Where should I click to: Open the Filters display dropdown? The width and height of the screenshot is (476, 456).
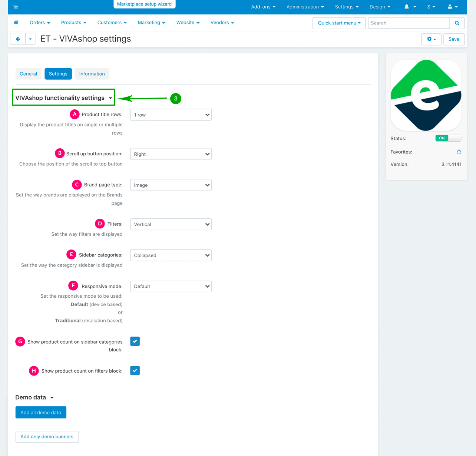click(171, 224)
